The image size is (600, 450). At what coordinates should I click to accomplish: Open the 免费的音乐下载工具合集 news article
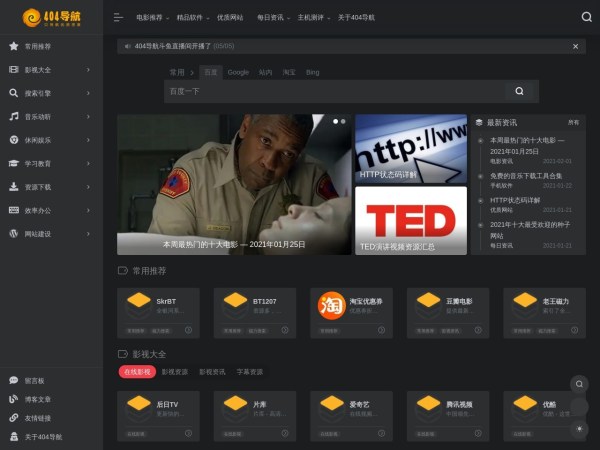526,175
